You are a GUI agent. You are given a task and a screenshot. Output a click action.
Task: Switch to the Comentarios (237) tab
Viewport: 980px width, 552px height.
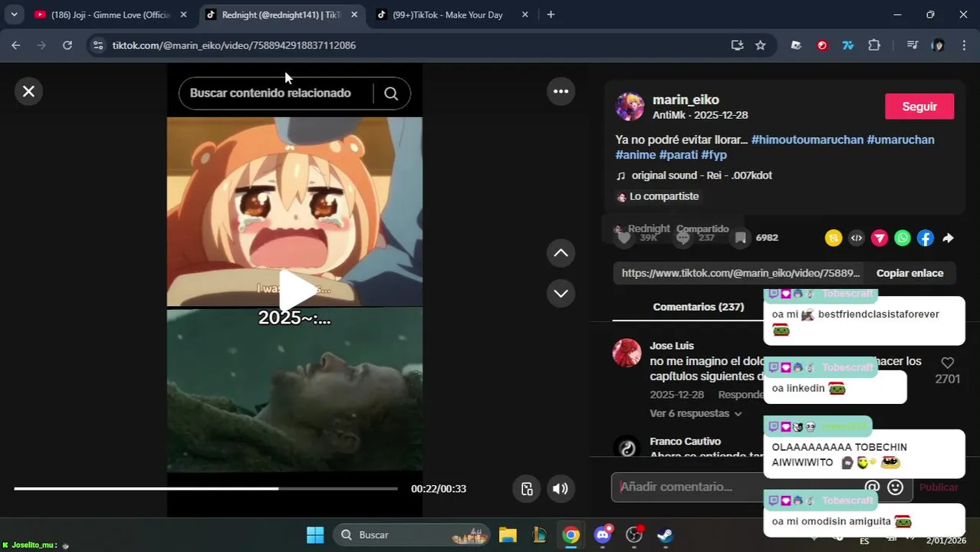tap(699, 307)
